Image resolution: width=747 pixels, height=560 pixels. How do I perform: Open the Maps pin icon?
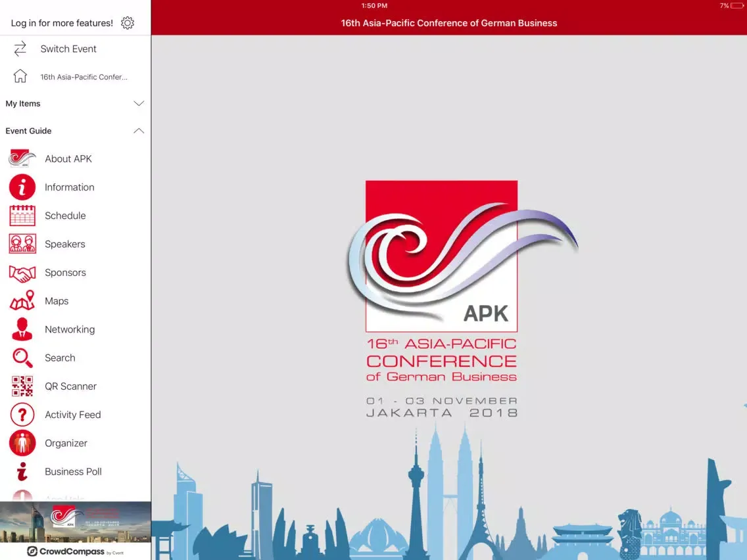[22, 300]
